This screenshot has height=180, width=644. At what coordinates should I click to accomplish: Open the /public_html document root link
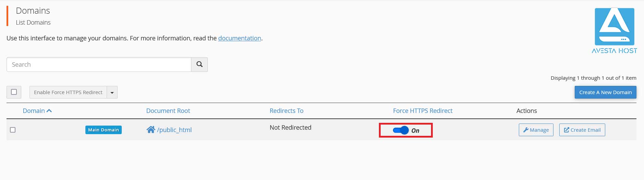pos(174,130)
